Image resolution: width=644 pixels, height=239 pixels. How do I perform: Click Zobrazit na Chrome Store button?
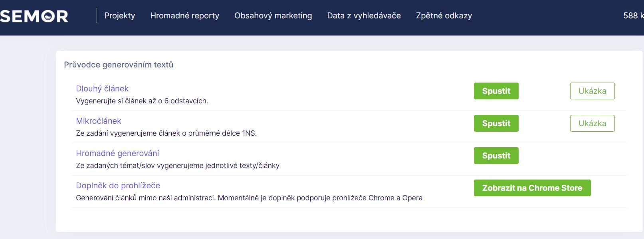(x=532, y=188)
